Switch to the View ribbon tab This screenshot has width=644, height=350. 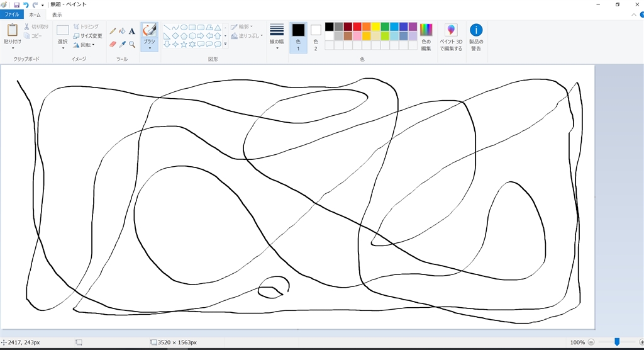pos(57,14)
